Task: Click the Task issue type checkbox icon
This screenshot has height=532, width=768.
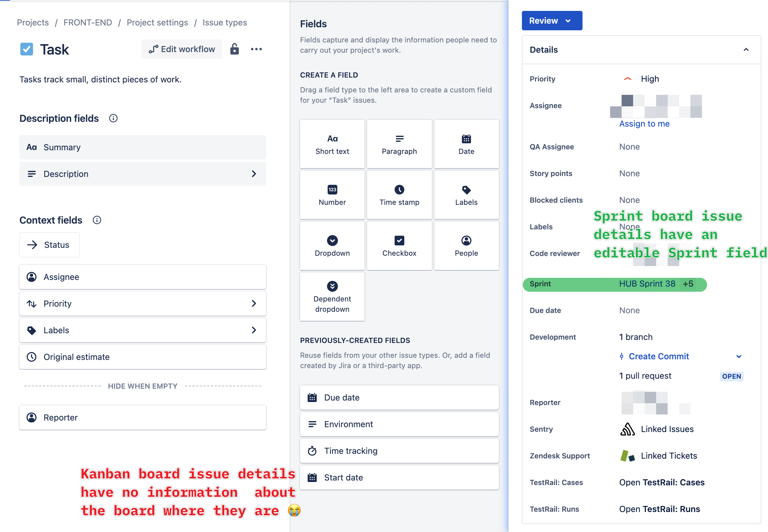Action: click(x=27, y=49)
